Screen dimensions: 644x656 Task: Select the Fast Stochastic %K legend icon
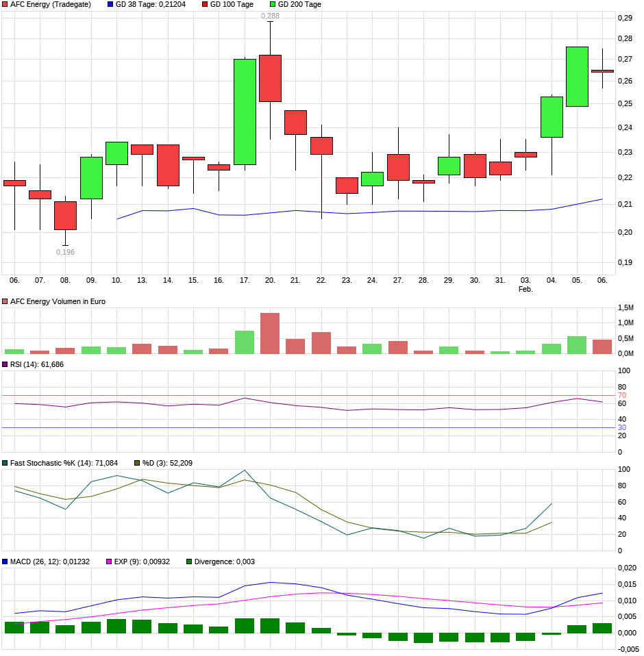pyautogui.click(x=5, y=463)
